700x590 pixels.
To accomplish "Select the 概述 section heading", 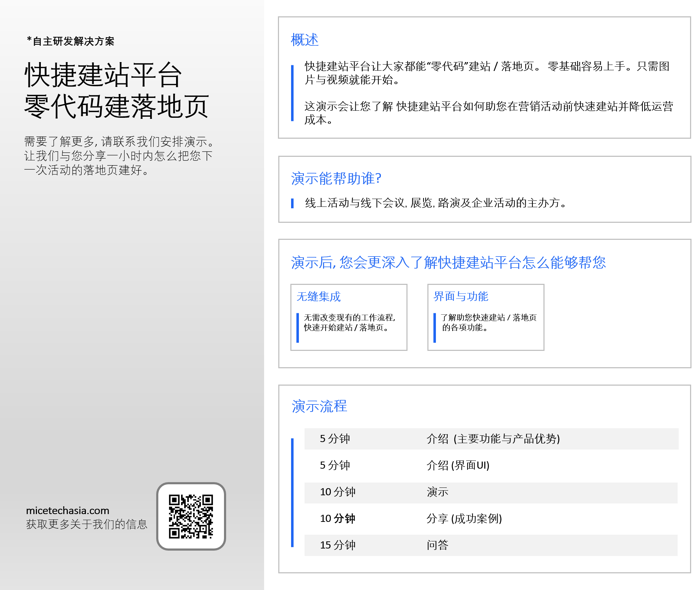I will tap(305, 40).
